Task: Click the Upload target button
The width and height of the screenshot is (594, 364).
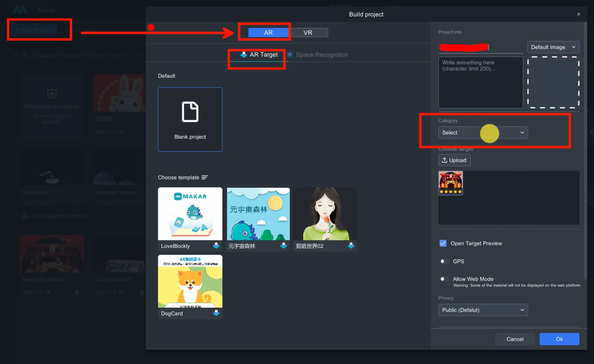Action: click(x=454, y=160)
